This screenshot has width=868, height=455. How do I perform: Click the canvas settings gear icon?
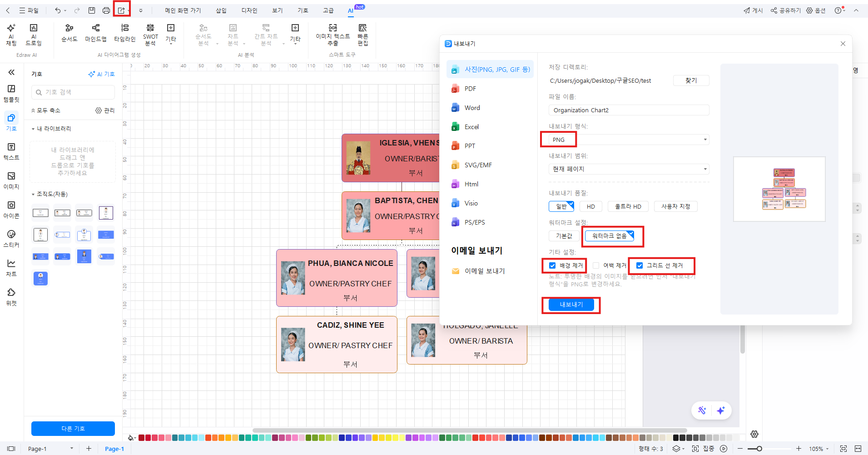point(754,434)
